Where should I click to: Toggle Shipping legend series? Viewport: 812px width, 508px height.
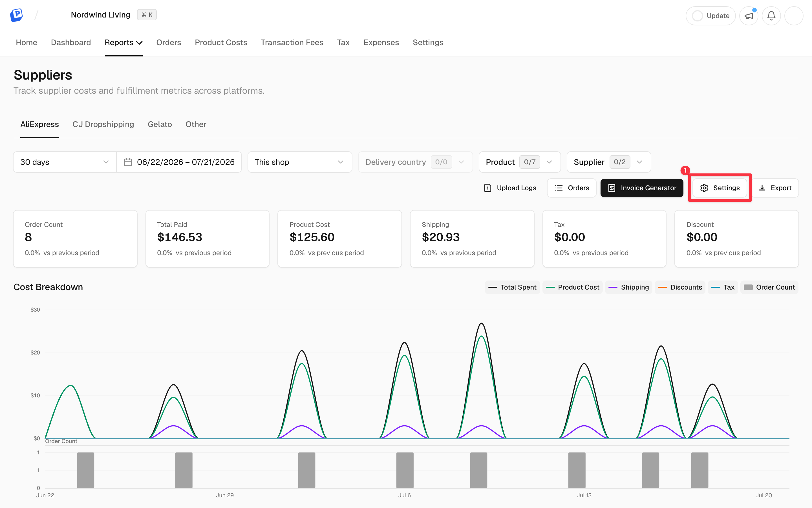tap(628, 287)
